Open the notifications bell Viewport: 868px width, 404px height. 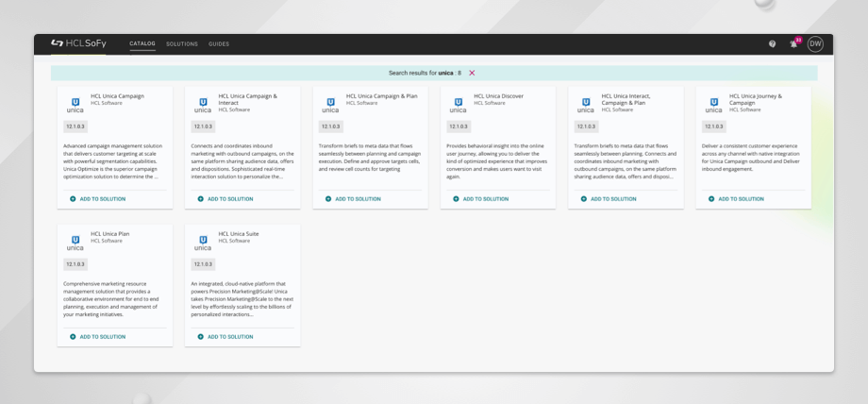793,43
